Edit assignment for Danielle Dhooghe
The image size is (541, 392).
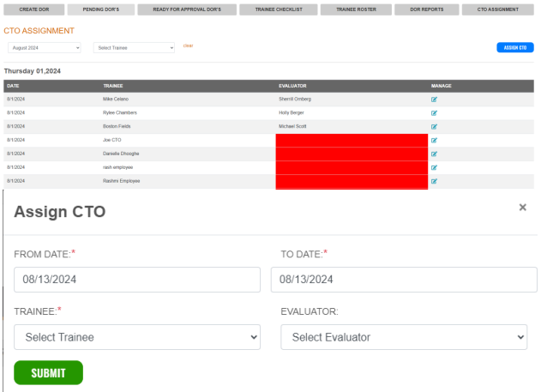[434, 154]
